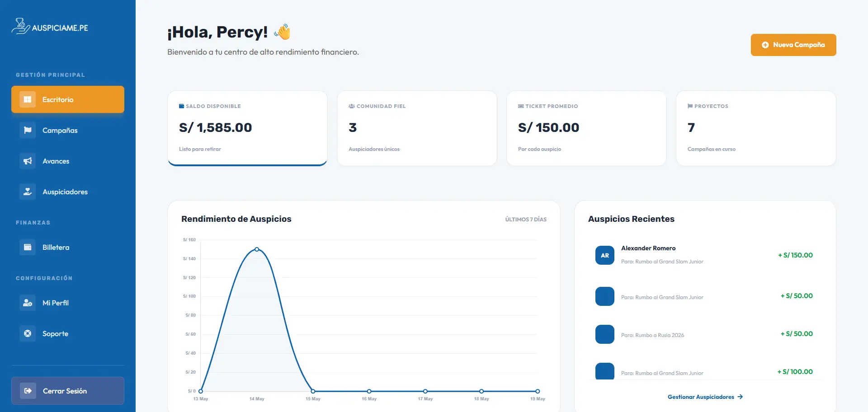Click the Auspiciadores hand icon
868x412 pixels.
pyautogui.click(x=28, y=192)
